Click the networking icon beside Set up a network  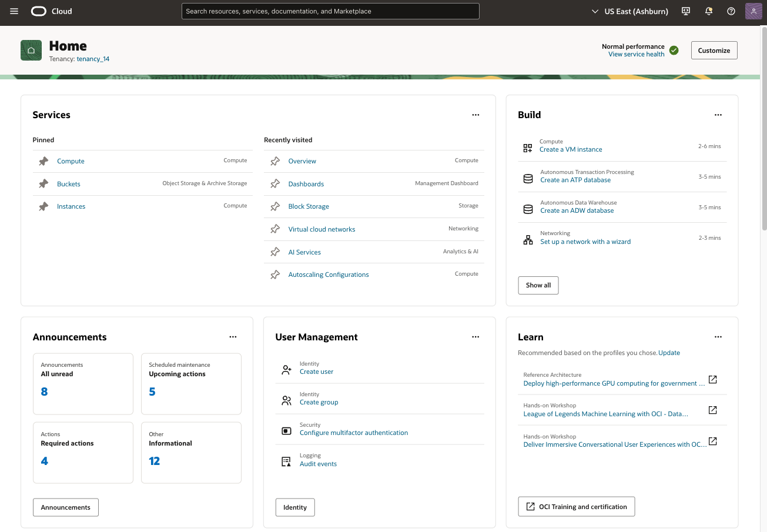click(528, 238)
